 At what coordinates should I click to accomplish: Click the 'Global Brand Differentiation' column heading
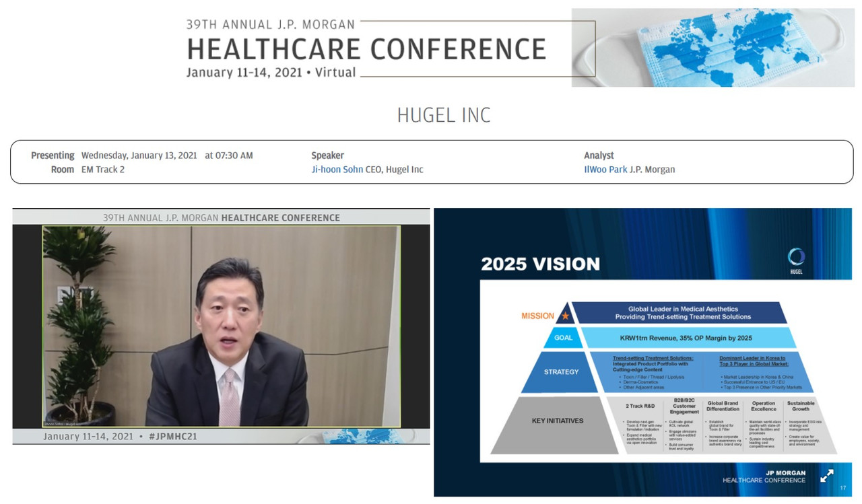(723, 406)
